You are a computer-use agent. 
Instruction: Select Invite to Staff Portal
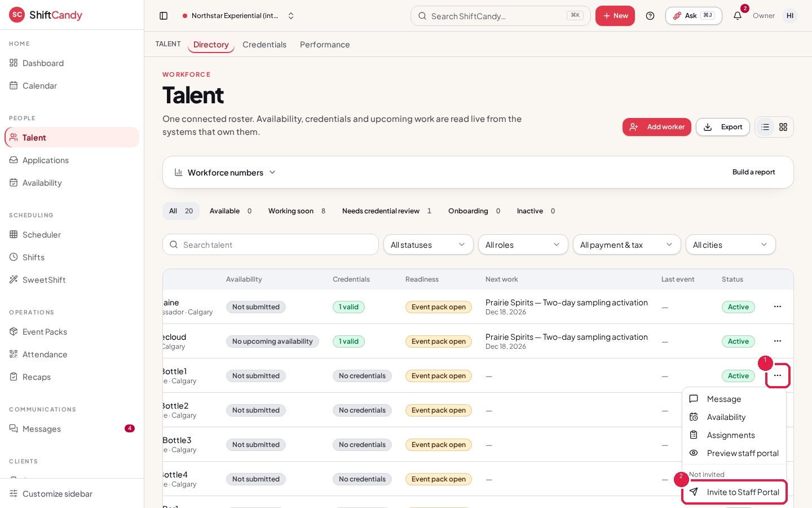[x=734, y=492]
